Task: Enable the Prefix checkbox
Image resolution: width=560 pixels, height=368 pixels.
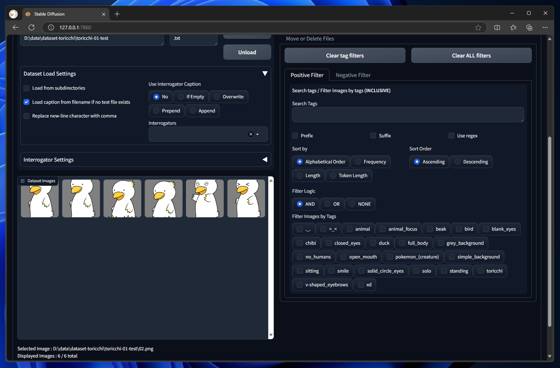Action: 295,135
